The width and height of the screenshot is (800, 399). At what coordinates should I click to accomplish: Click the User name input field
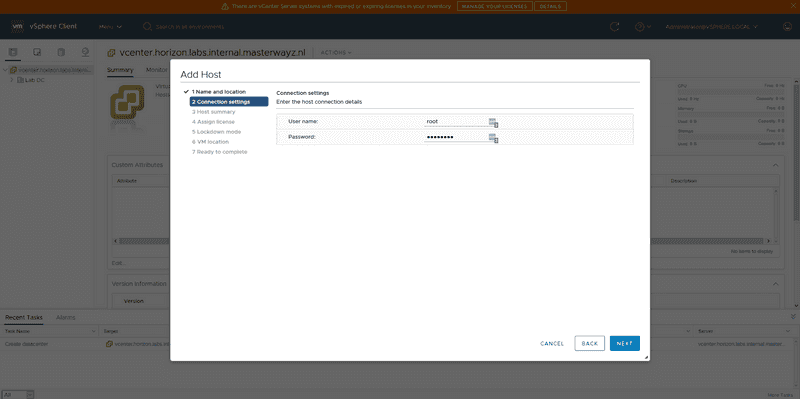pyautogui.click(x=456, y=121)
